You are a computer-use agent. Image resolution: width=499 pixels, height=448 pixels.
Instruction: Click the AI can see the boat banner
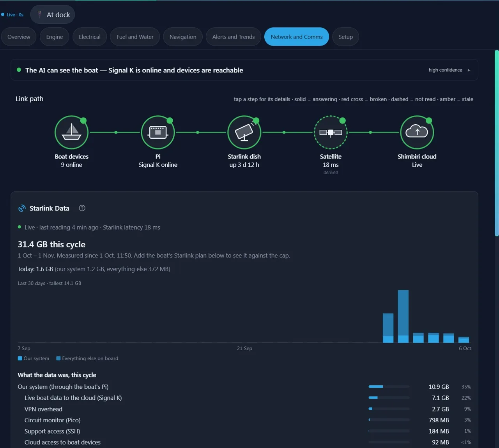click(244, 70)
